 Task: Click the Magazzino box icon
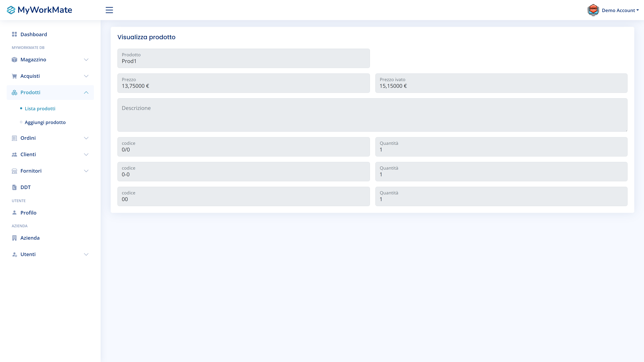click(14, 59)
